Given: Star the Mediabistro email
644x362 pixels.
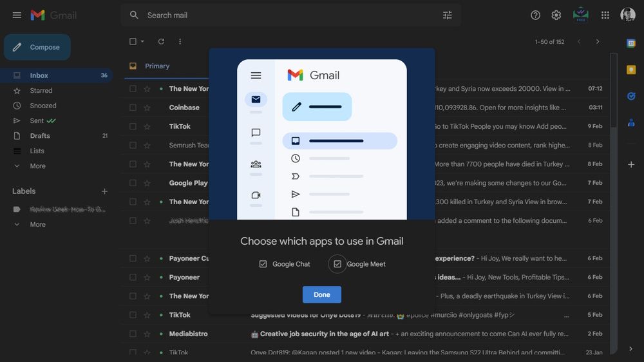Looking at the screenshot, I should 147,334.
